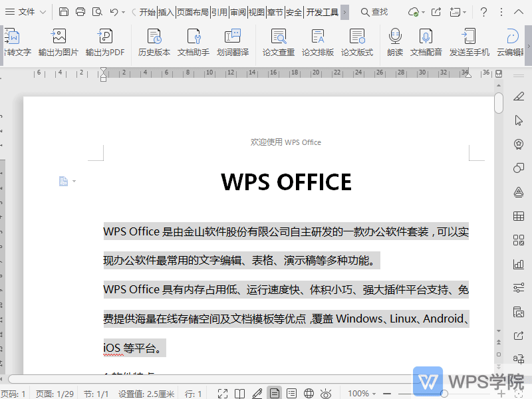Switch to web layout view
The width and height of the screenshot is (532, 399).
coord(309,394)
